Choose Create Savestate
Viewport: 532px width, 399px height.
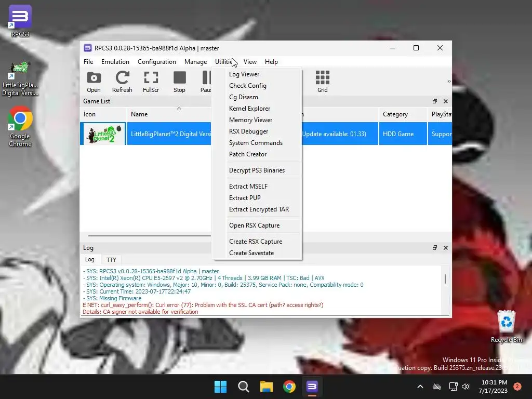(x=257, y=253)
